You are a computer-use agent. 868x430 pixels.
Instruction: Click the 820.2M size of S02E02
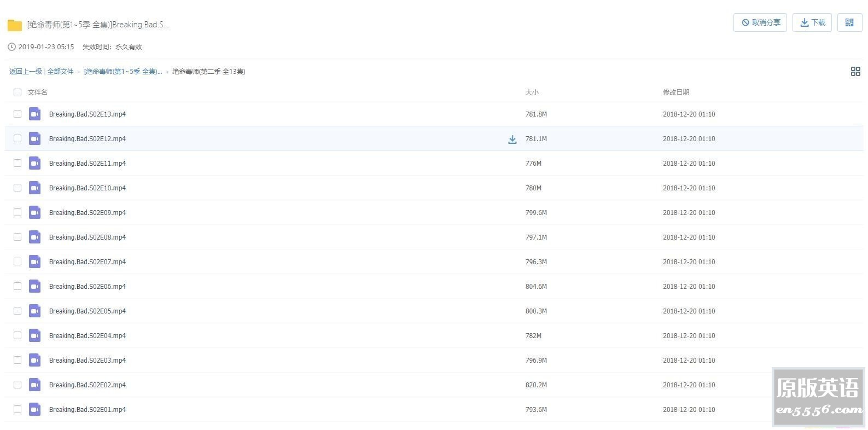point(536,385)
